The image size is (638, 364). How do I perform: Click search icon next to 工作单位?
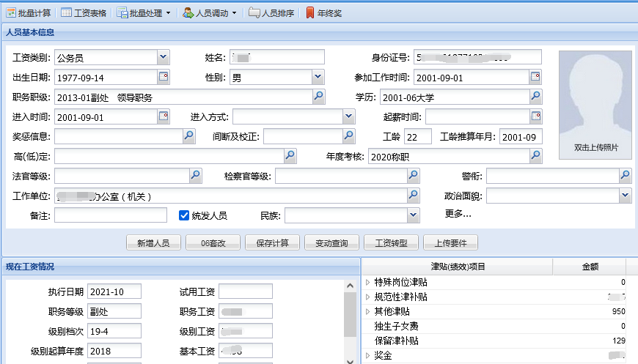(x=414, y=195)
